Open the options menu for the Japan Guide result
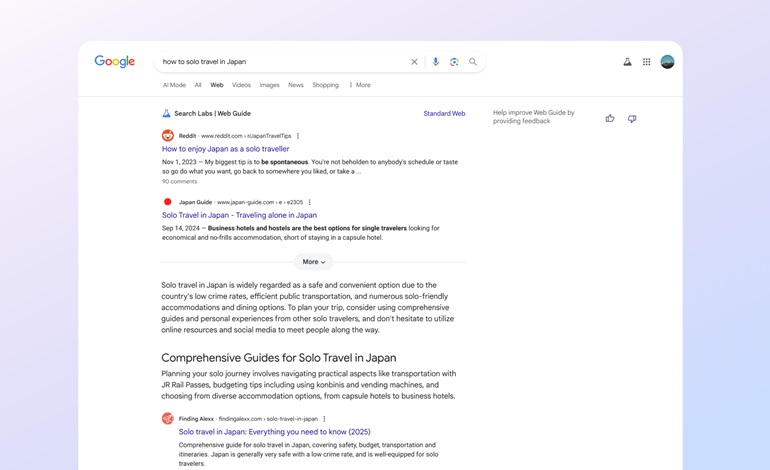The height and width of the screenshot is (470, 770). coord(309,202)
